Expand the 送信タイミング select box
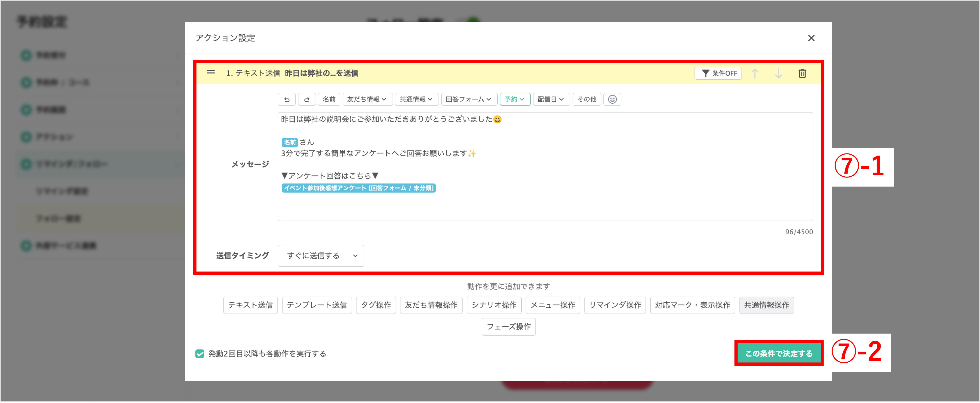 click(321, 256)
